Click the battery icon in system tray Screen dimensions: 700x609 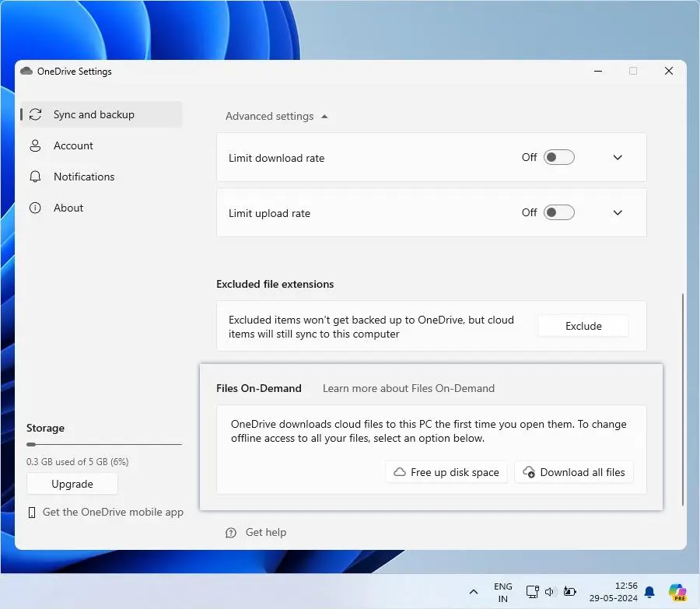pos(569,592)
